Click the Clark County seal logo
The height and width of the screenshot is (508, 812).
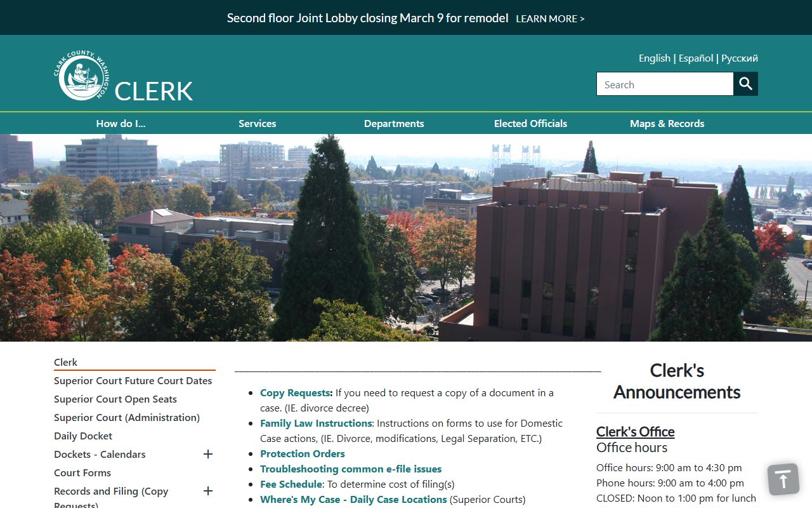(x=81, y=76)
